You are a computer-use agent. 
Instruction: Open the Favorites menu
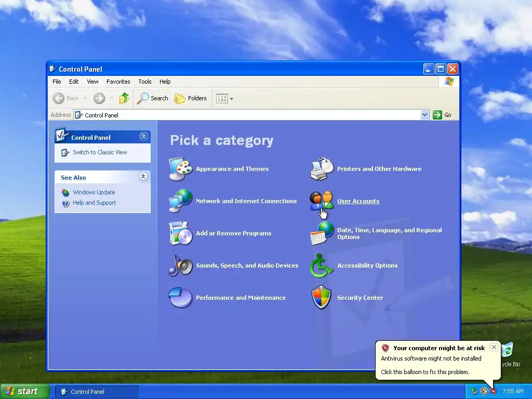click(x=118, y=82)
